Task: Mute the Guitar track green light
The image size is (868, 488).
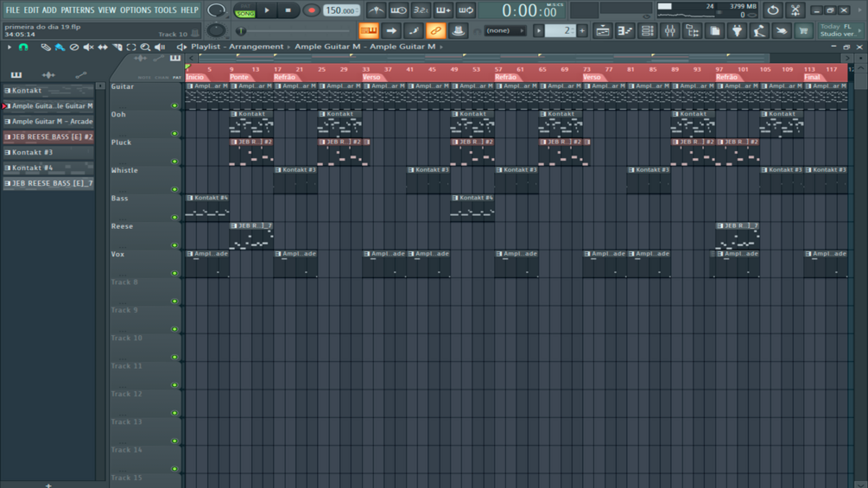Action: coord(174,105)
